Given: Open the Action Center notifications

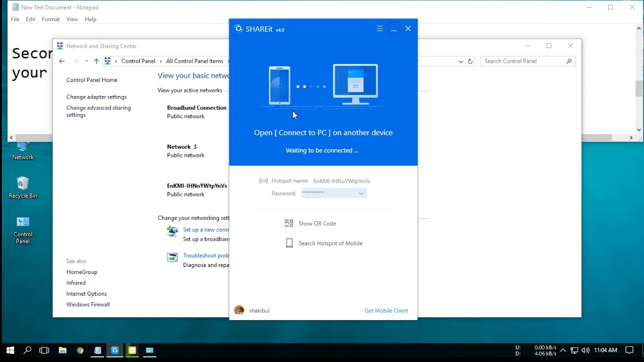Looking at the screenshot, I should [629, 350].
